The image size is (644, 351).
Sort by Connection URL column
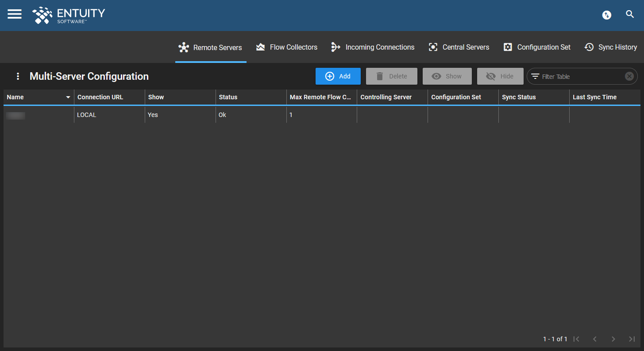(x=109, y=97)
